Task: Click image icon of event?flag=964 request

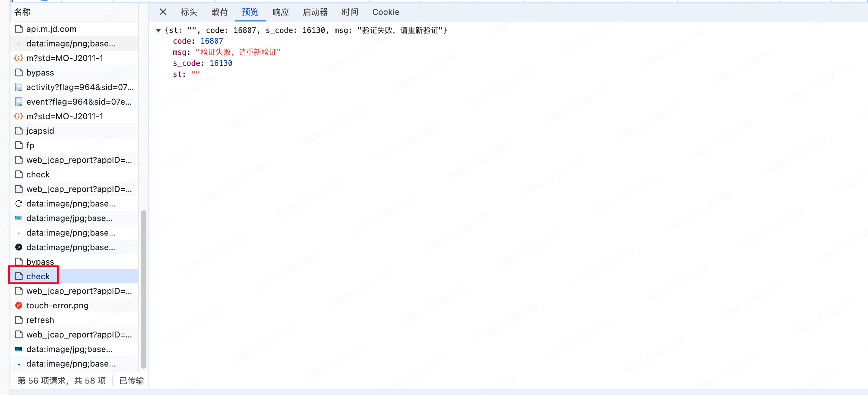Action: 19,102
